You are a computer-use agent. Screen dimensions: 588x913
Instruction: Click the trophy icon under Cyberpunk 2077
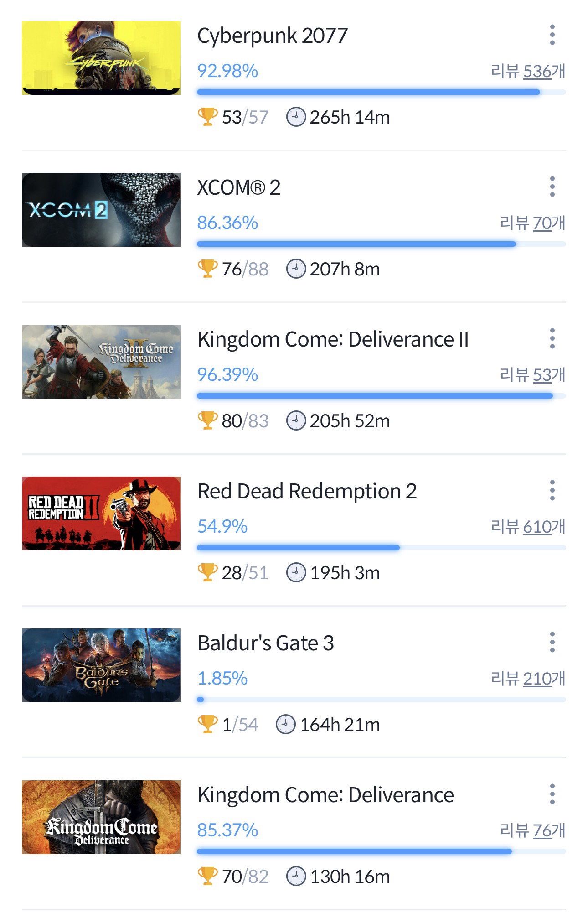click(207, 117)
